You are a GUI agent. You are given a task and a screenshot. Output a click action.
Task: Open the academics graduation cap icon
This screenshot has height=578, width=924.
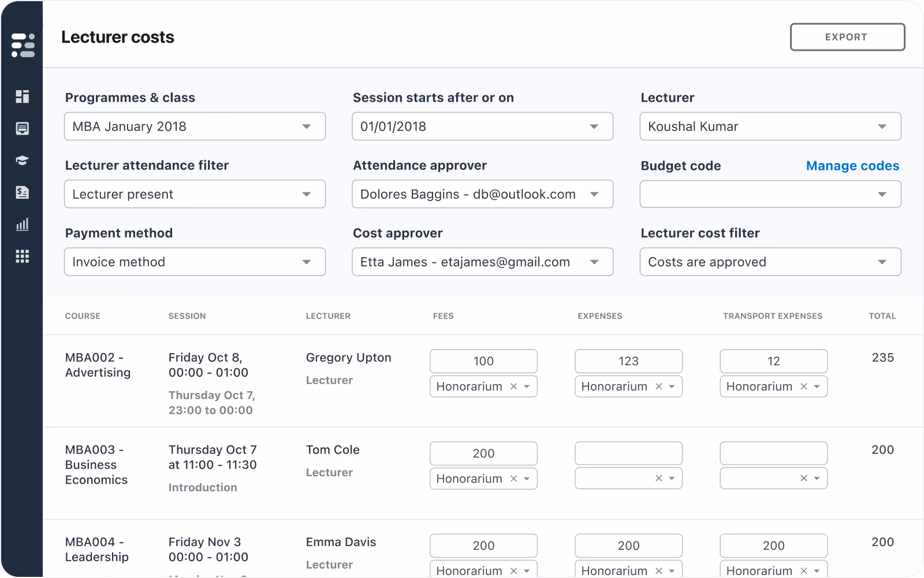[22, 160]
